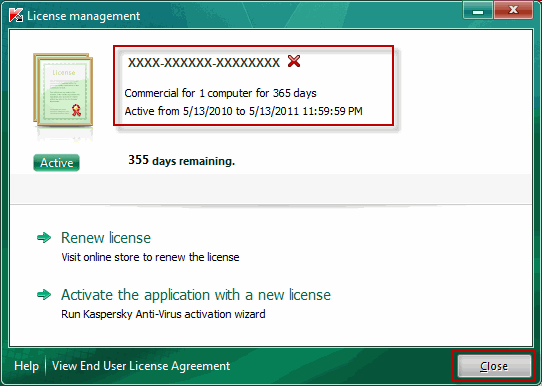Click the green arrow beside Activate the application
Viewport: 542px width, 386px height.
[x=44, y=295]
